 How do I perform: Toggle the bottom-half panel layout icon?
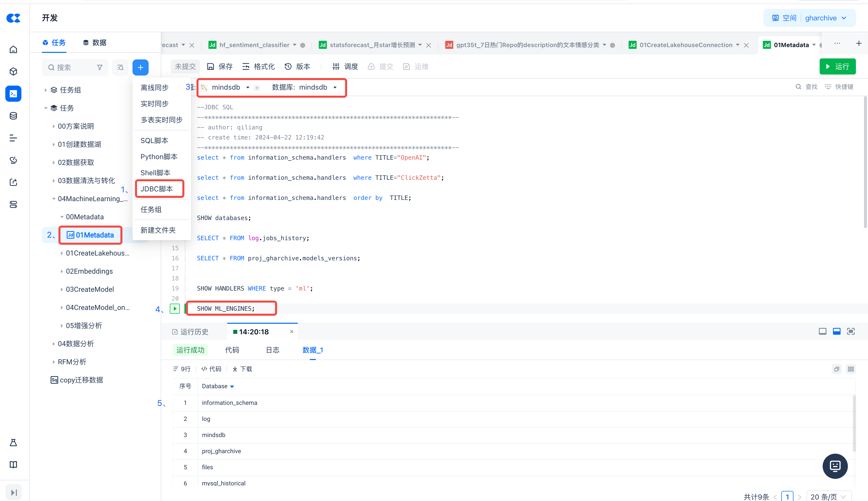click(837, 331)
